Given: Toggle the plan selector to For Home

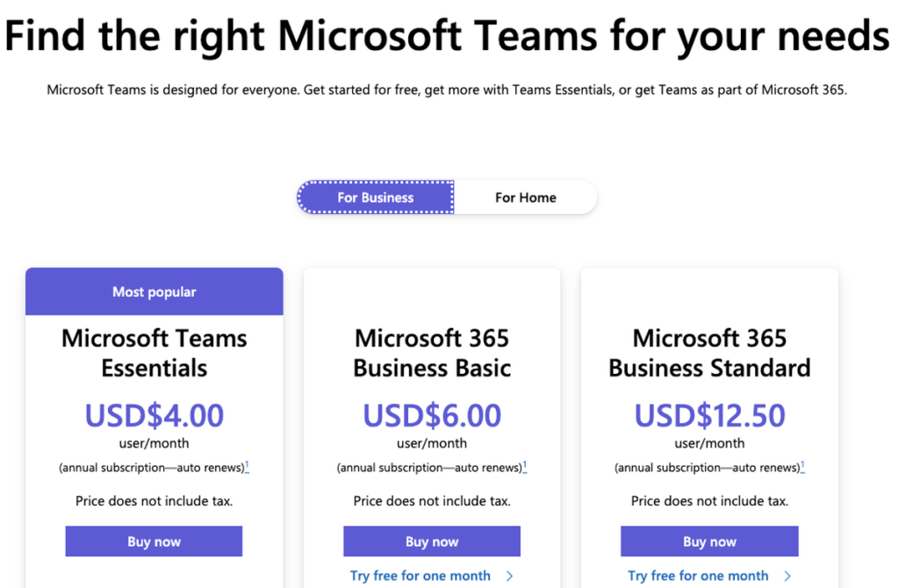Looking at the screenshot, I should [525, 197].
